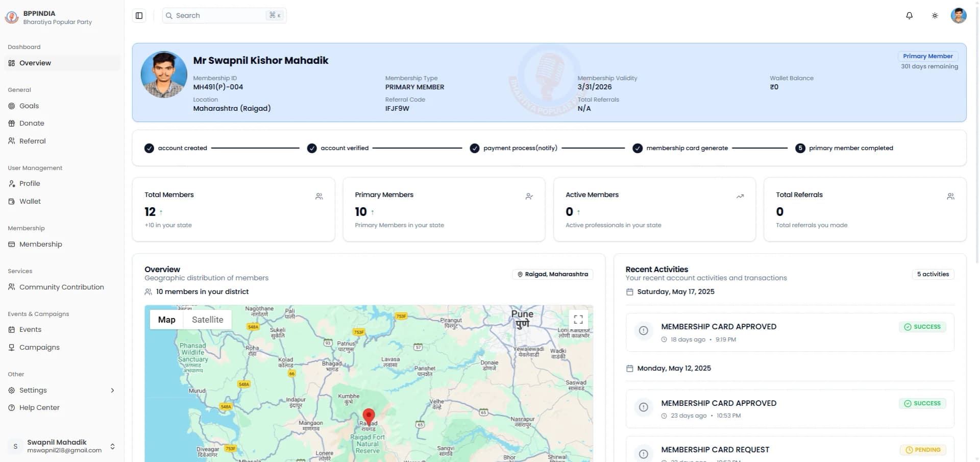Click the calendar icon beside Monday, May 12, 2025
Screen dimensions: 980x462
[630, 369]
